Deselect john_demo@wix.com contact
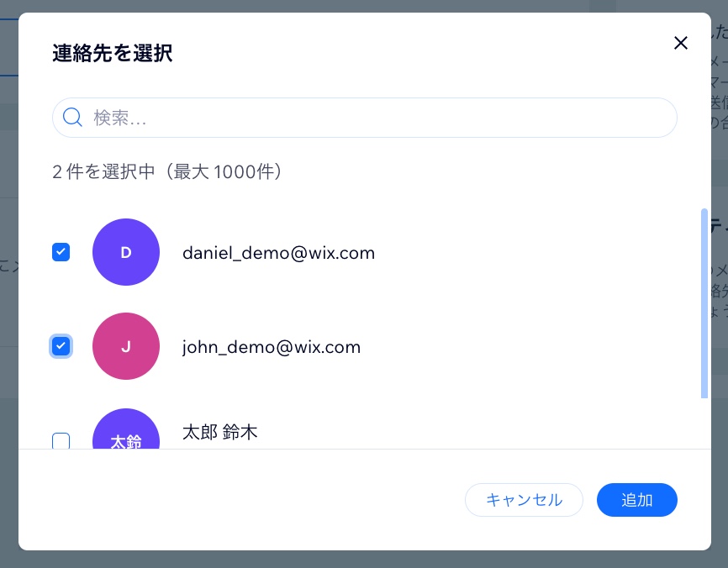This screenshot has width=728, height=568. point(61,346)
